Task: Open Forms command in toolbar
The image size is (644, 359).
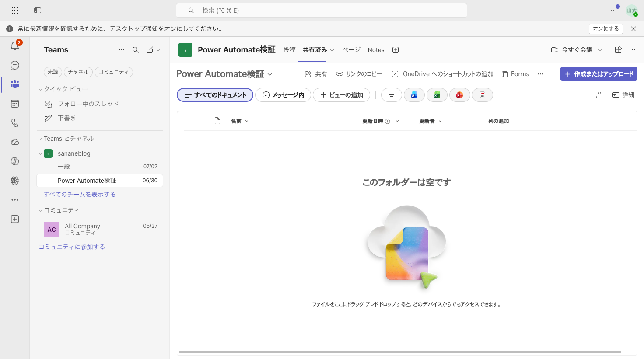Action: point(515,74)
